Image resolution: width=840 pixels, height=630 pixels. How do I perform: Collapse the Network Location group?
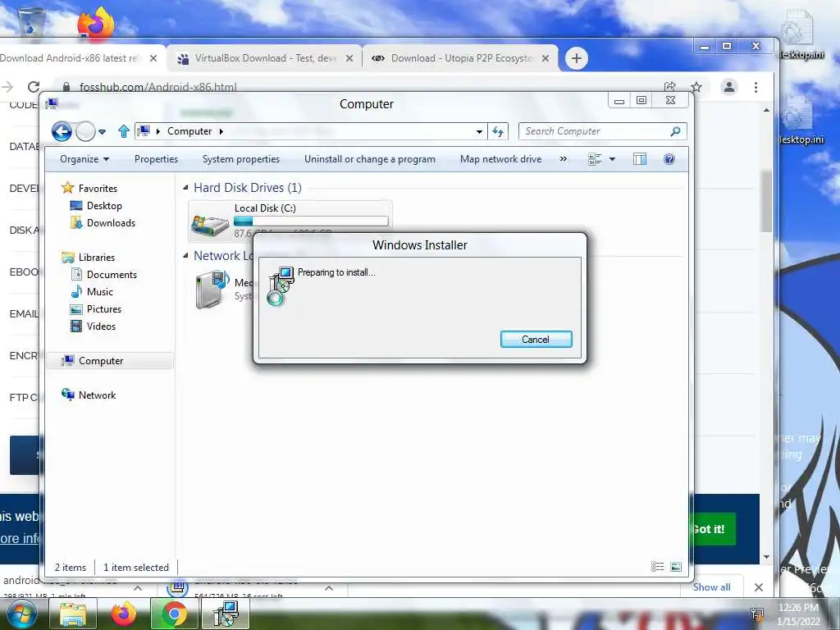pyautogui.click(x=185, y=256)
